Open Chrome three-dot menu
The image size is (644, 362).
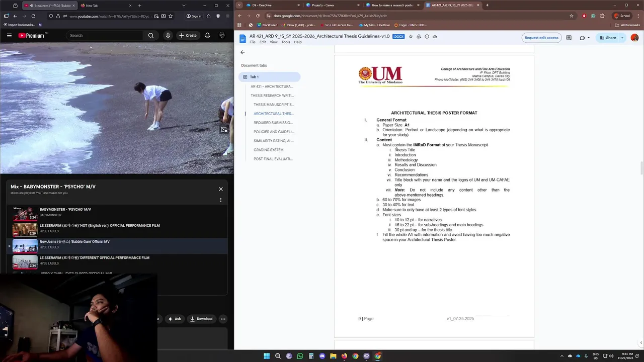(638, 16)
